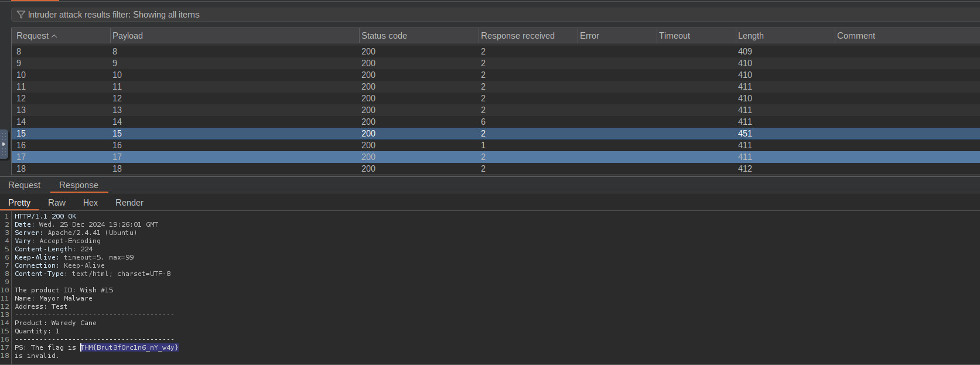The height and width of the screenshot is (365, 980).
Task: Click the Timeout column header
Action: tap(674, 36)
